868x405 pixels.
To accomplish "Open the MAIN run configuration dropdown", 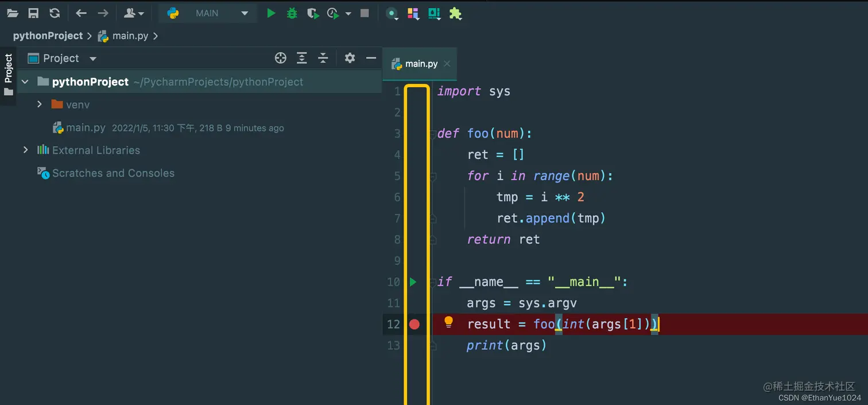I will [x=207, y=13].
